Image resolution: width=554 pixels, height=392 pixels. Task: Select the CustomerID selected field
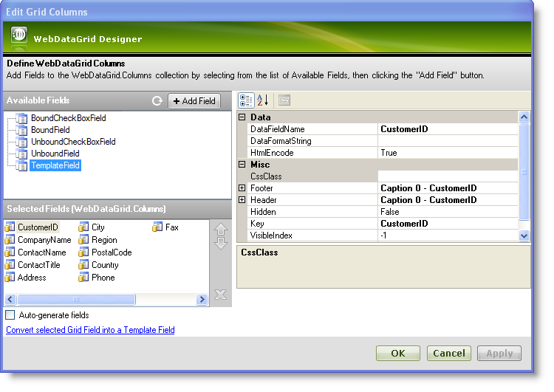pos(38,227)
